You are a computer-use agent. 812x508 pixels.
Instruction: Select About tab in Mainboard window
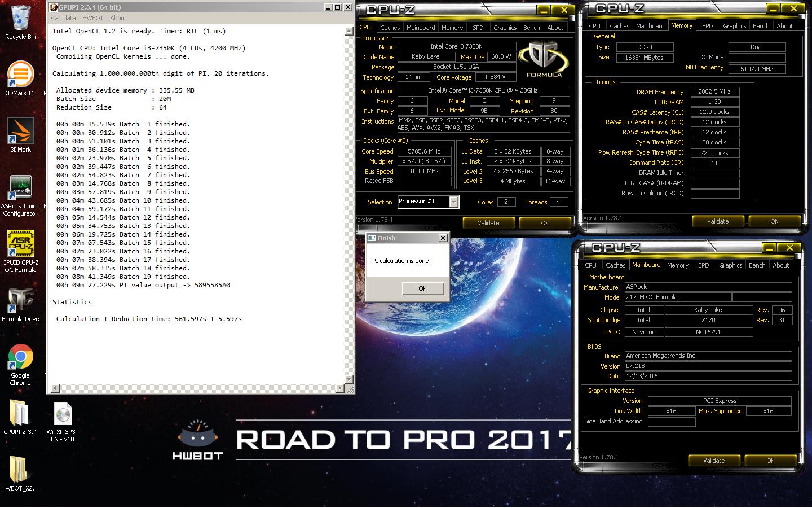click(780, 265)
